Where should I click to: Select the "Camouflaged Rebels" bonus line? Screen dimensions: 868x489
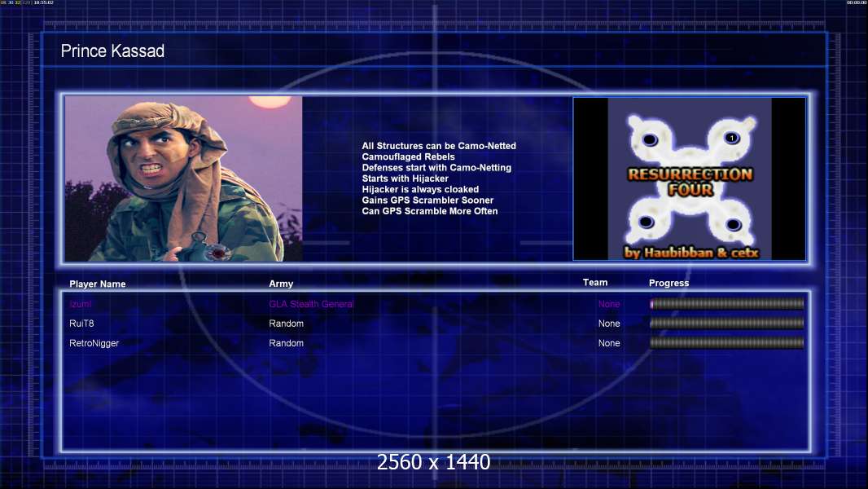click(x=409, y=156)
